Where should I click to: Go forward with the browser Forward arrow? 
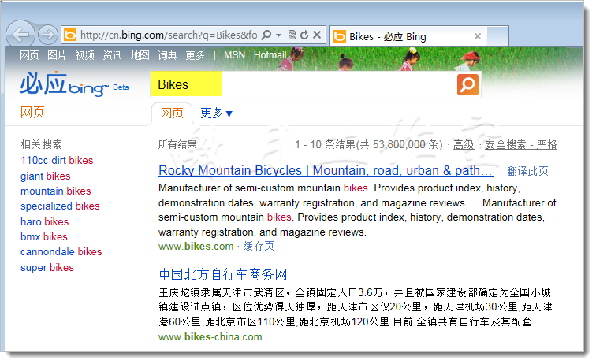pyautogui.click(x=48, y=35)
